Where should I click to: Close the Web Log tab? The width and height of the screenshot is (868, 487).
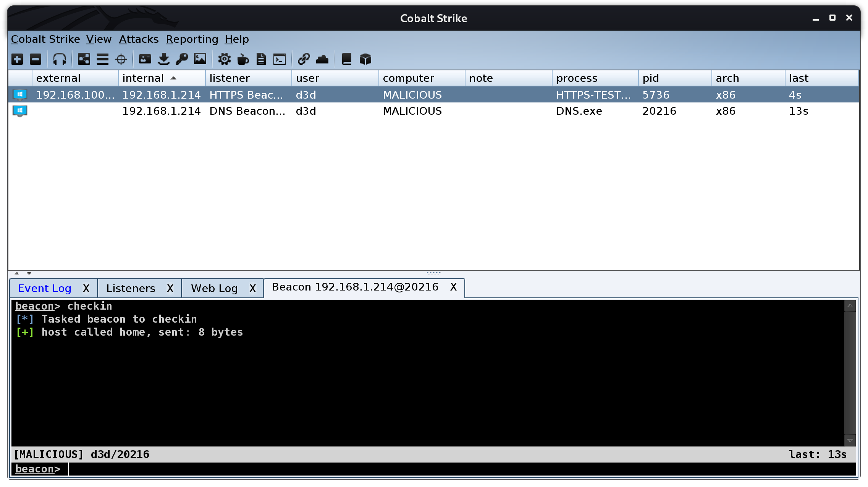coord(252,288)
